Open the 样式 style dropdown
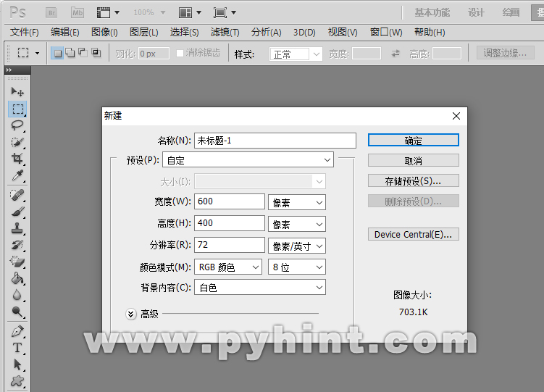This screenshot has height=392, width=544. [296, 54]
